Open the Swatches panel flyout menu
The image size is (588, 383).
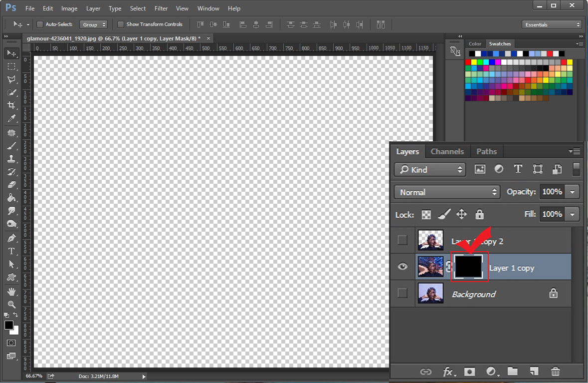[580, 43]
